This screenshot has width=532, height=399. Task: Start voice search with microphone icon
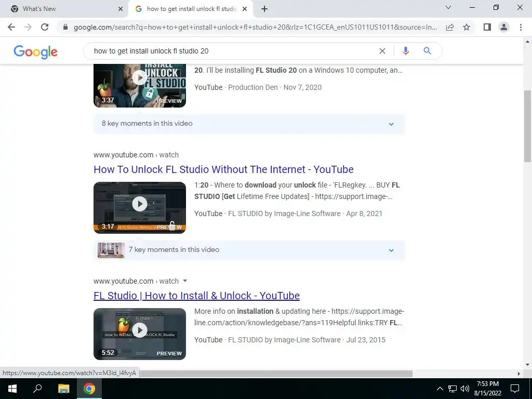pos(405,51)
